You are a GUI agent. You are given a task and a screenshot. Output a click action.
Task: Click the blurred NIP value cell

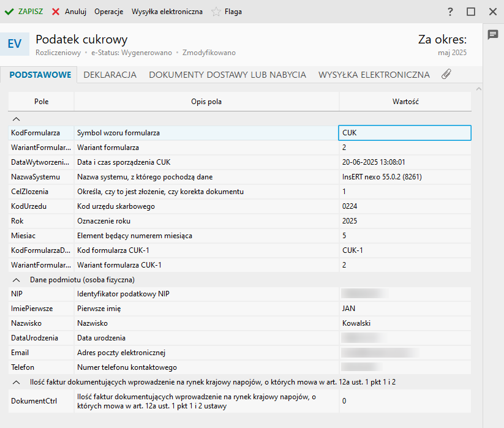click(x=405, y=294)
